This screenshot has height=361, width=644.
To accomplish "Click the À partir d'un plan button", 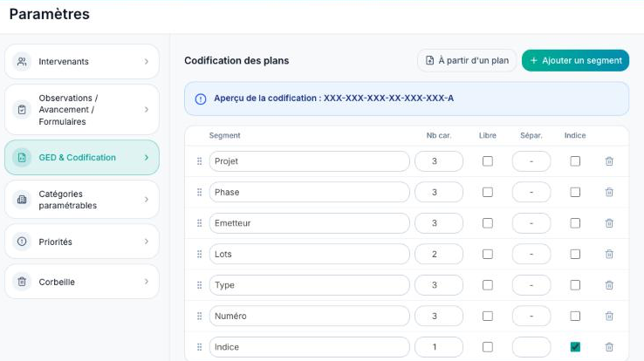I will 467,61.
